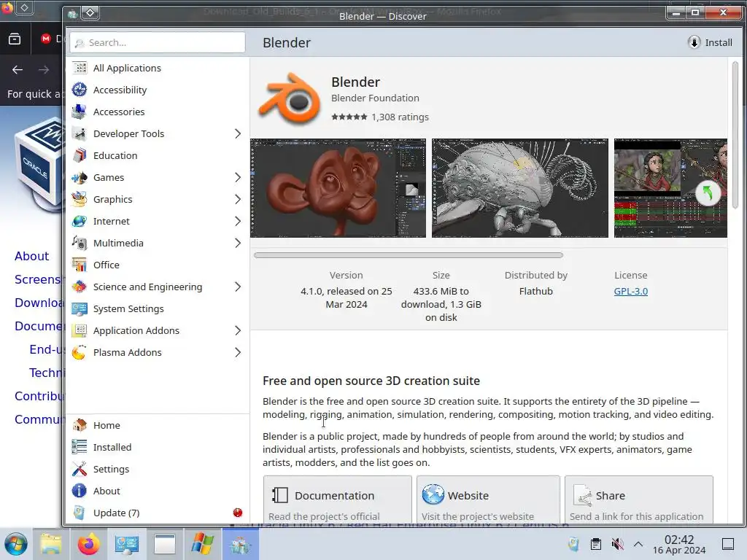This screenshot has width=747, height=560.
Task: Open the beetle sculpt screenshot thumbnail
Action: pyautogui.click(x=519, y=188)
